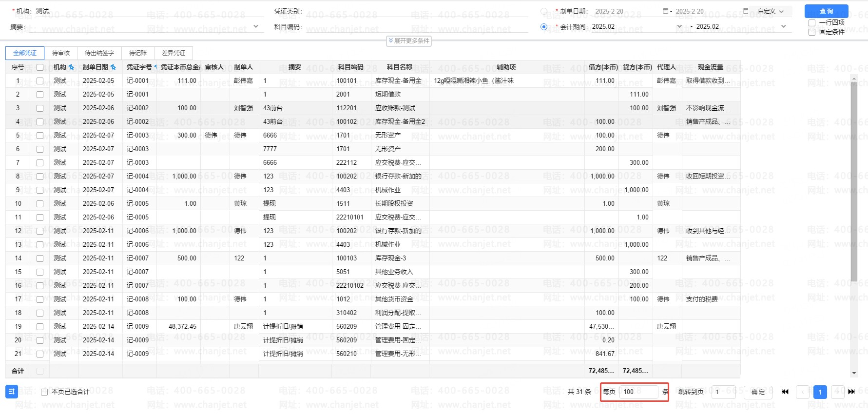Jump to the first page using pagination arrow
Image resolution: width=868 pixels, height=416 pixels.
tap(785, 392)
